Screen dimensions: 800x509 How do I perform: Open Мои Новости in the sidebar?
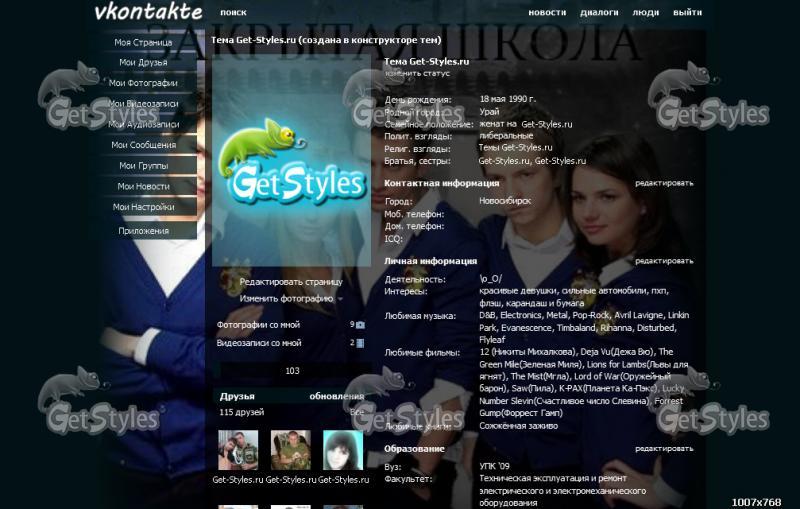(143, 186)
